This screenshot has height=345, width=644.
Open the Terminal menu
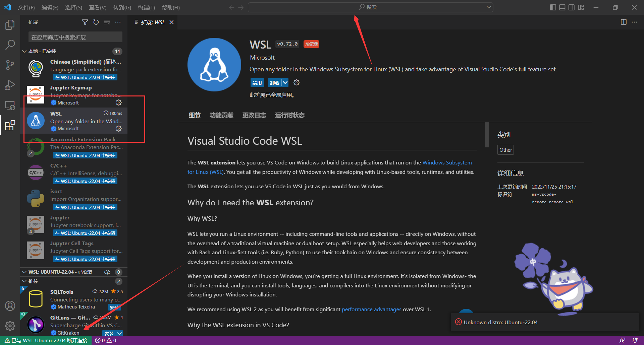coord(146,7)
